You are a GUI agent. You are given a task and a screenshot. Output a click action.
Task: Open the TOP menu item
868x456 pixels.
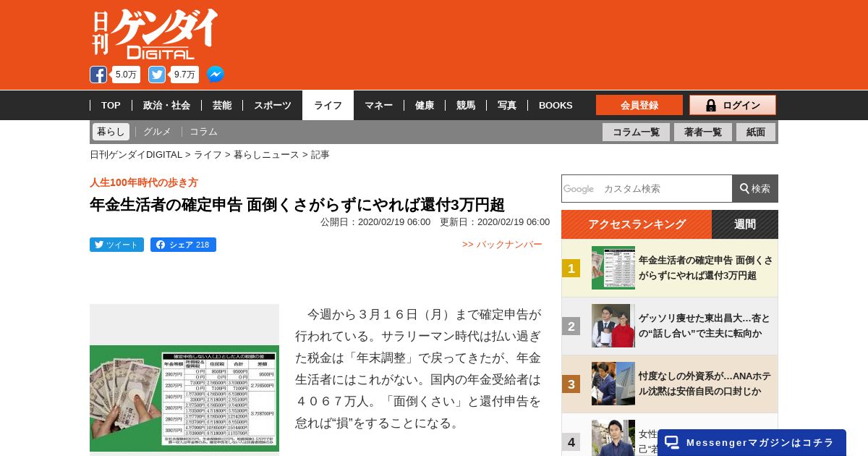click(111, 106)
